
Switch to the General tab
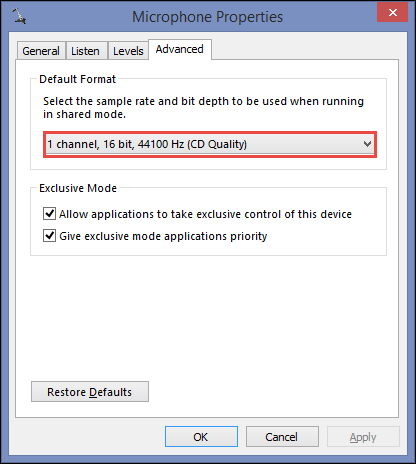click(41, 51)
